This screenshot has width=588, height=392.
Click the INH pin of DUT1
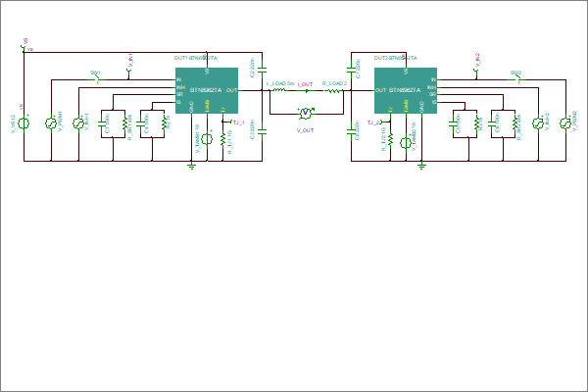point(180,87)
